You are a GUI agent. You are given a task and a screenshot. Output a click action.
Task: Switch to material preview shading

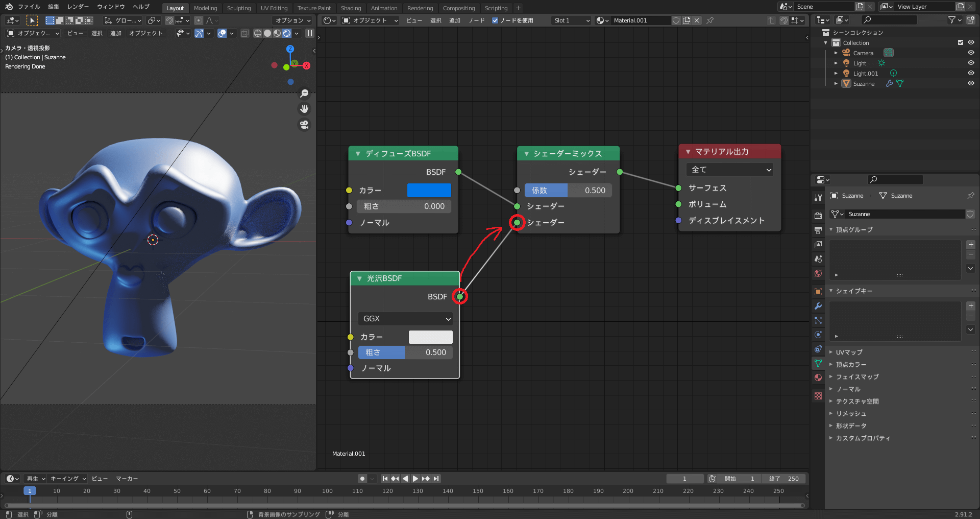coord(277,33)
